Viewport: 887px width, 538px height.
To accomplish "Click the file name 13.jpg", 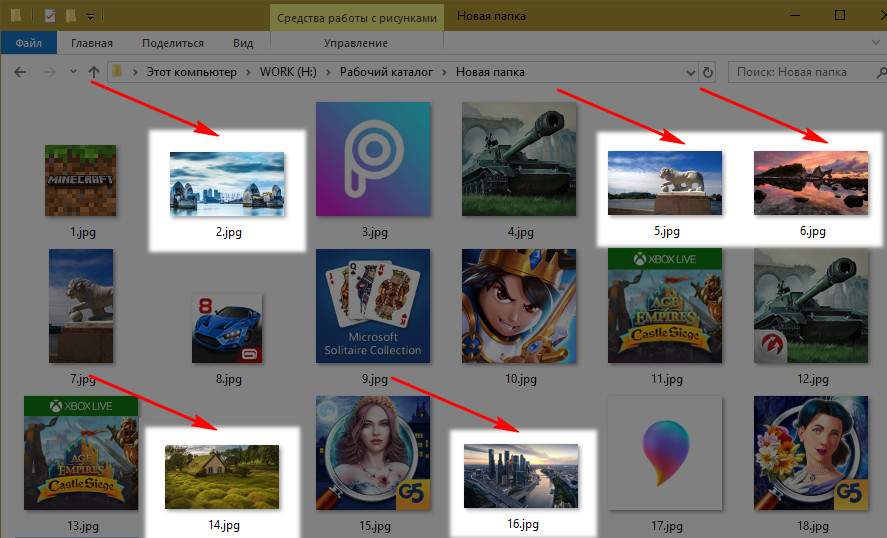I will click(83, 526).
